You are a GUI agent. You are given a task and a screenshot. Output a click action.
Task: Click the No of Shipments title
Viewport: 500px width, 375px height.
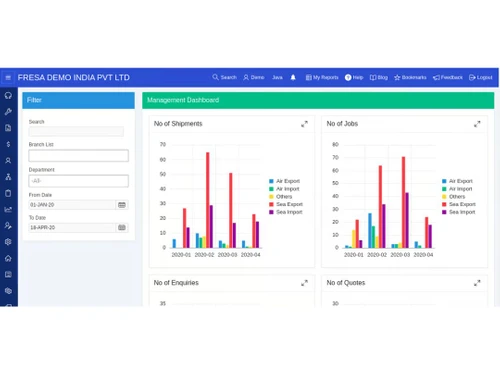pyautogui.click(x=178, y=124)
